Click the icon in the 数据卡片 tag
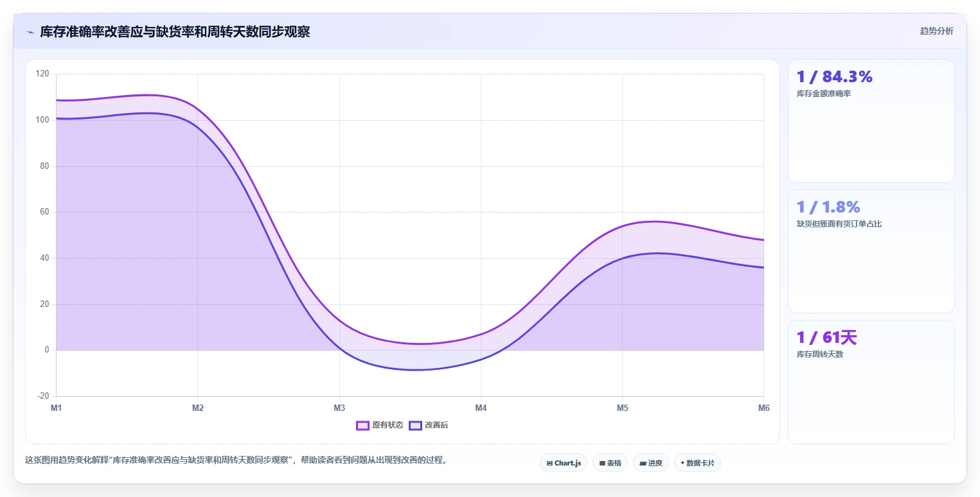The height and width of the screenshot is (497, 980). point(682,463)
